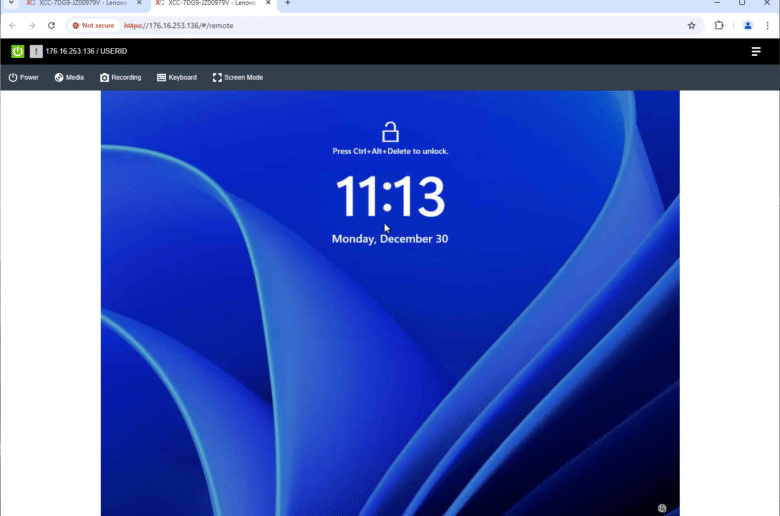Image resolution: width=780 pixels, height=516 pixels.
Task: Click the 176.16.253.136 / USERID label
Action: pos(86,51)
